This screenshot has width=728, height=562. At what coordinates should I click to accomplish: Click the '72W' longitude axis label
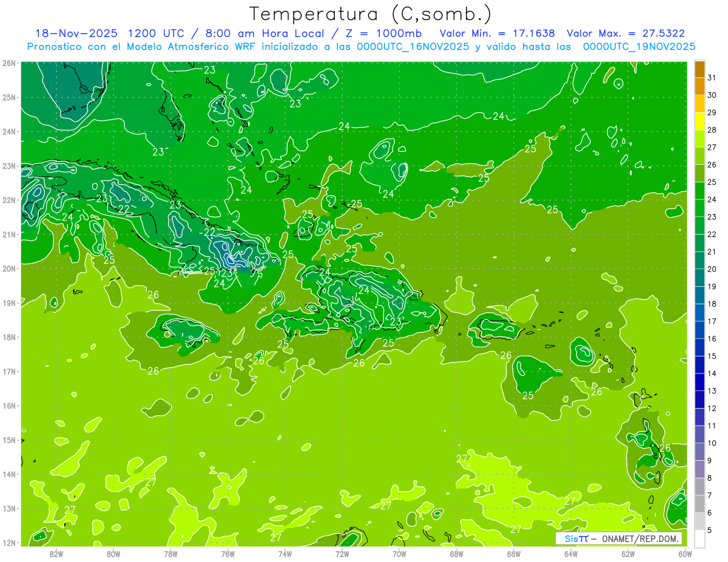click(342, 554)
